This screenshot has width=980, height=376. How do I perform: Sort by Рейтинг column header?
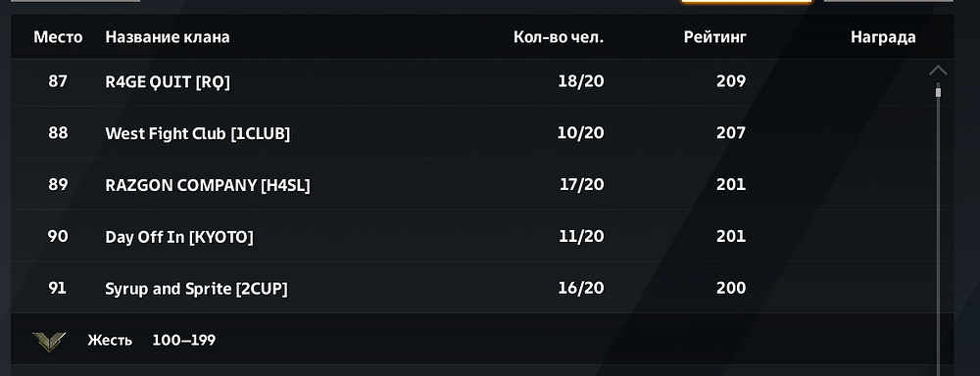point(714,37)
